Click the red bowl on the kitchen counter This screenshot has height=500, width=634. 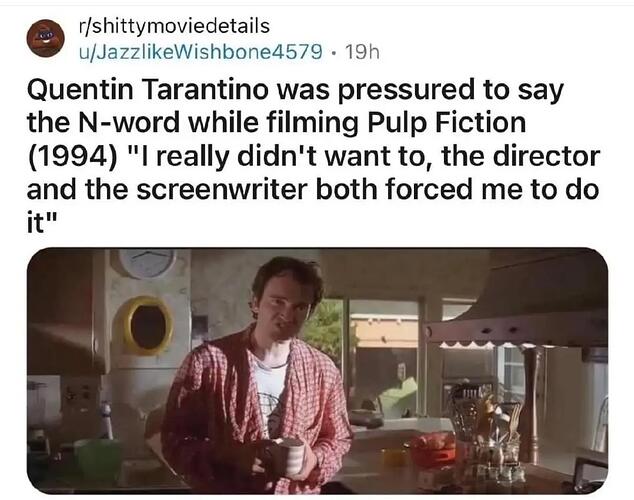point(433,450)
